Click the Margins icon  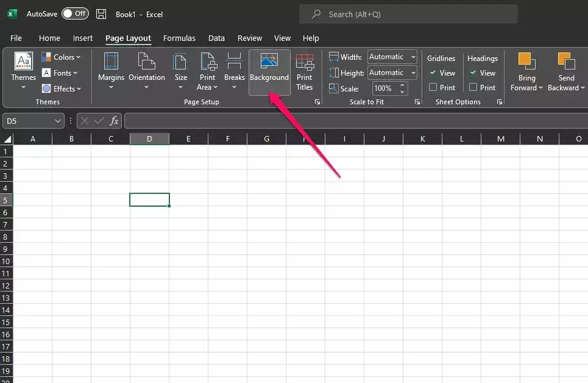111,61
